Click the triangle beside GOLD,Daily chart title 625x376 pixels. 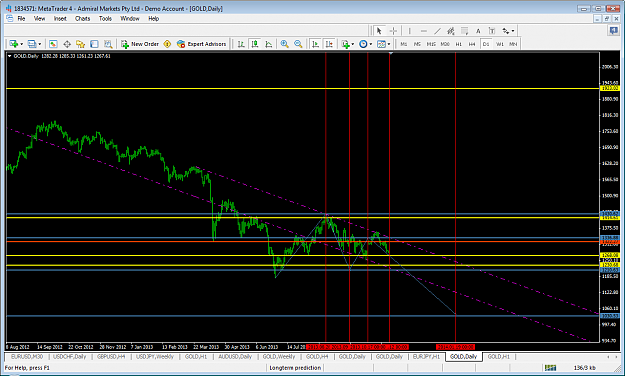pos(10,56)
